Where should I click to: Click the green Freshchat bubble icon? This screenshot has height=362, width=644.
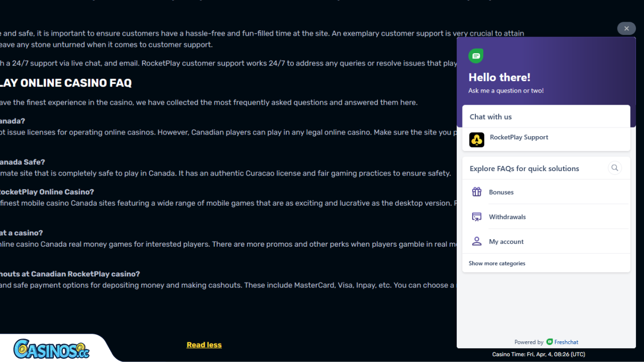pos(476,56)
